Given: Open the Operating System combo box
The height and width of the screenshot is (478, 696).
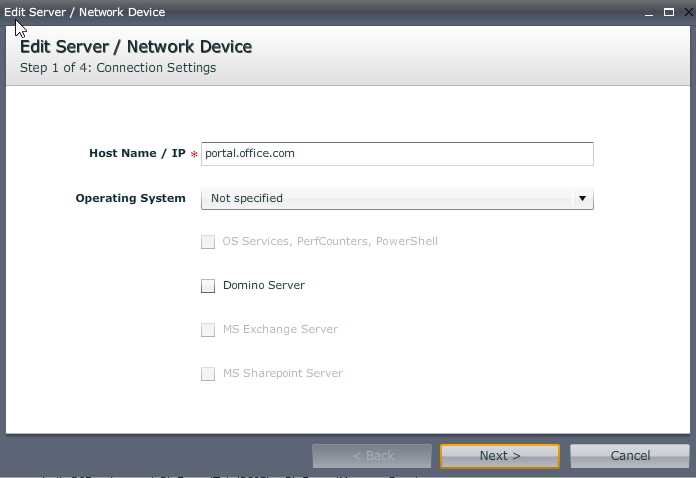Looking at the screenshot, I should (390, 199).
